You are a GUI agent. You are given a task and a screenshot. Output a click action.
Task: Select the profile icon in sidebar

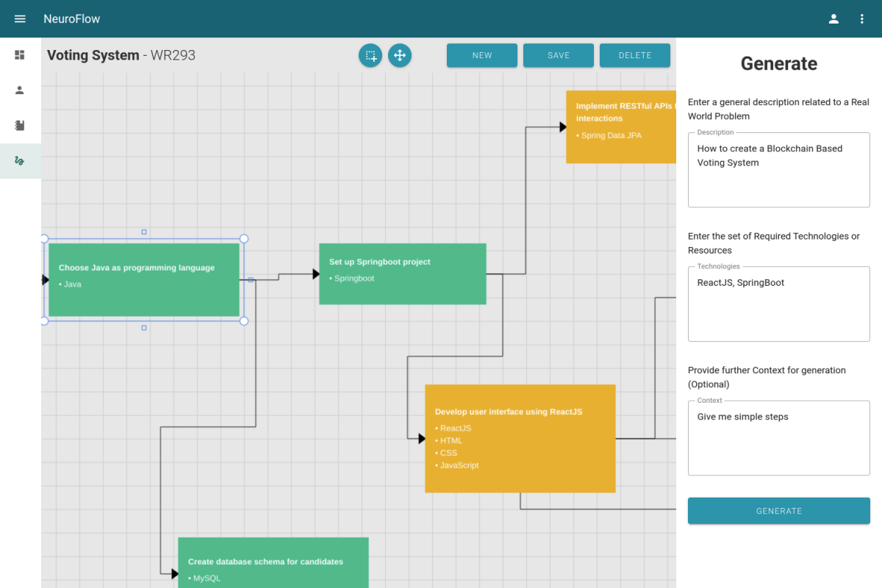pos(20,90)
